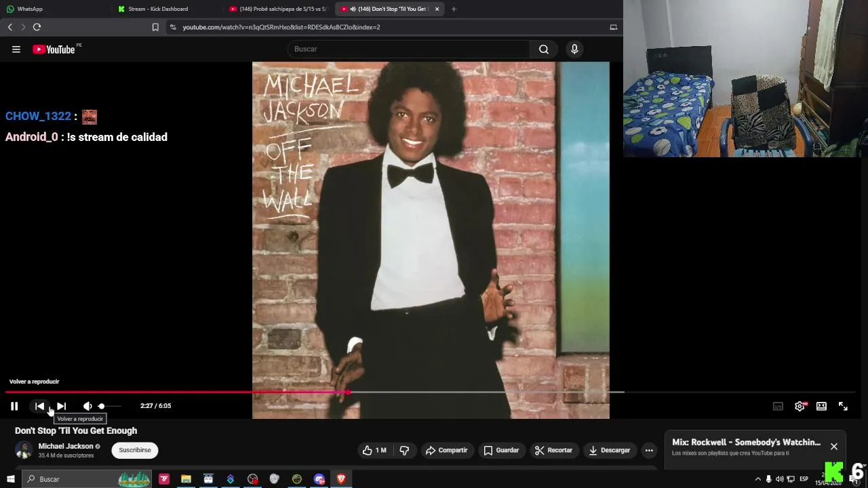Go to YouTube home via logo
This screenshot has width=868, height=488.
pyautogui.click(x=54, y=49)
